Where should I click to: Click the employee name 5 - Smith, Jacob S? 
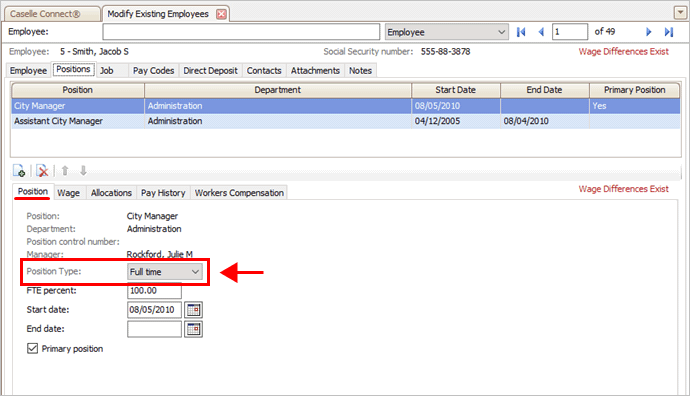(94, 51)
